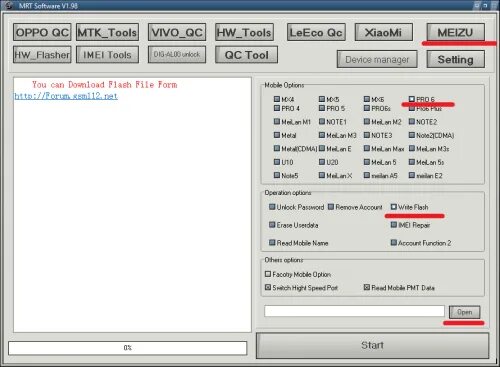Check the MeiLan 5 option
500x367 pixels.
367,162
